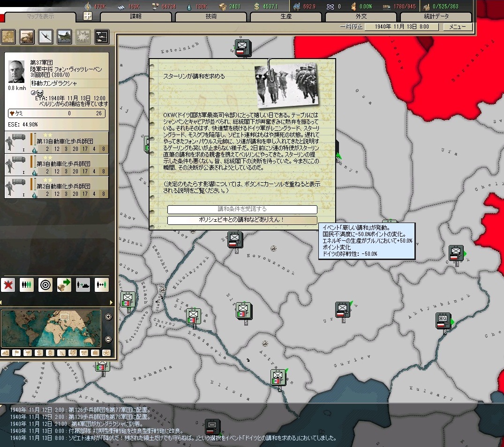
Task: Toggle the economic map mode dollar icon
Action: coord(39,352)
